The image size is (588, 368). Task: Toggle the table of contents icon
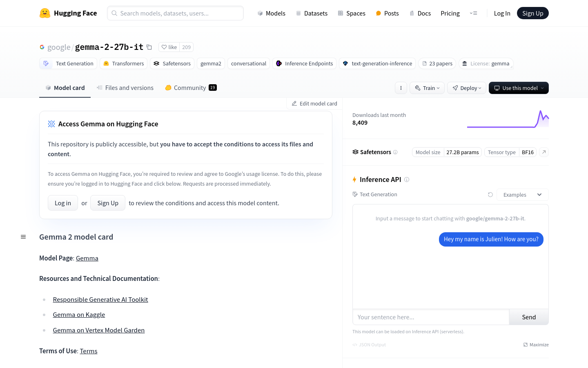[23, 237]
